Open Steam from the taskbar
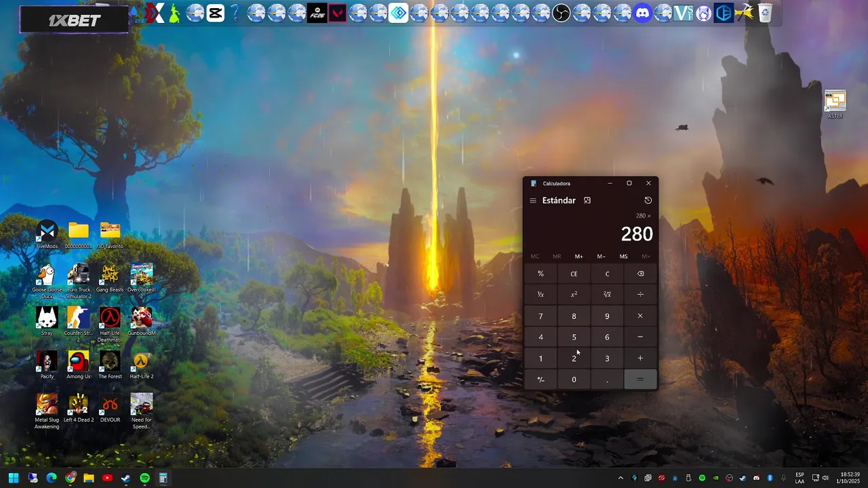868x488 pixels. (x=125, y=478)
